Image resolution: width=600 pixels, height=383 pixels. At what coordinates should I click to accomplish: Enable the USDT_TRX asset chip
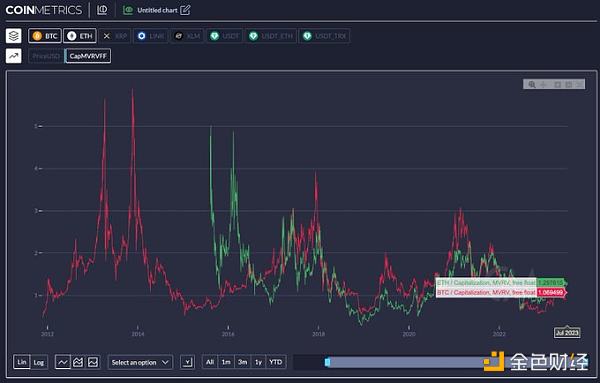click(324, 36)
